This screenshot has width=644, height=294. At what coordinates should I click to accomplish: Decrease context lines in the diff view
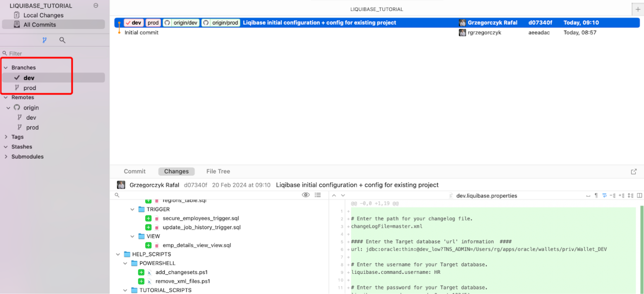click(613, 195)
